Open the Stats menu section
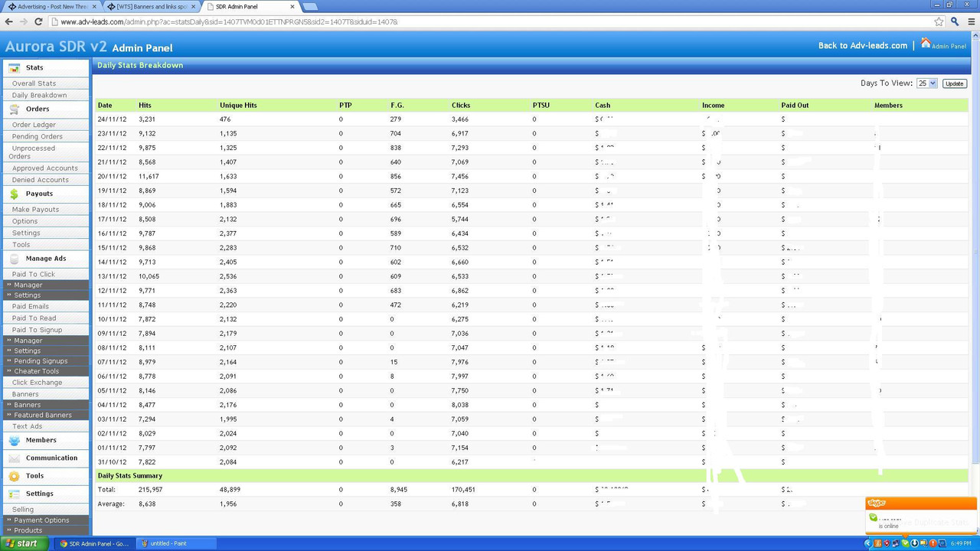This screenshot has height=551, width=980. (x=34, y=68)
